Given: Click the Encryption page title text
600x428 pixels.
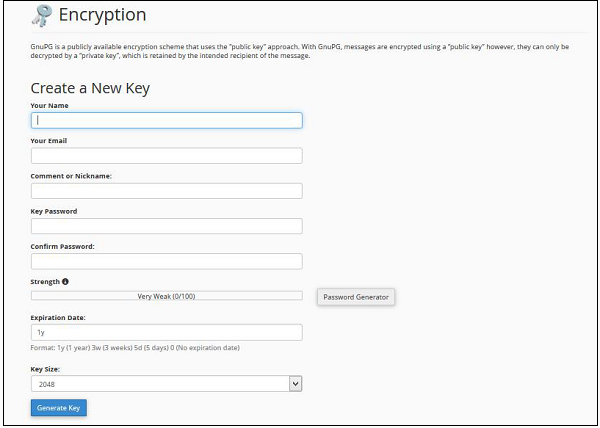Looking at the screenshot, I should (102, 16).
